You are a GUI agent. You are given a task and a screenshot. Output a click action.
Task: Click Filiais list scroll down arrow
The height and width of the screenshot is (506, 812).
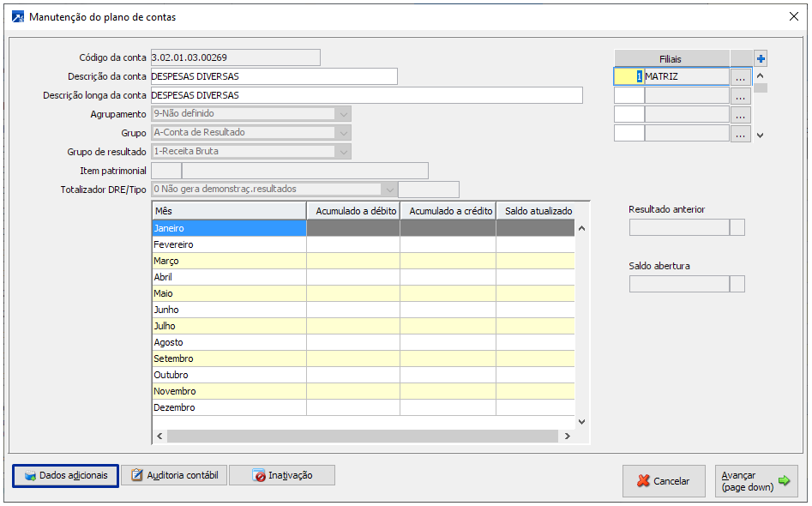tap(761, 136)
